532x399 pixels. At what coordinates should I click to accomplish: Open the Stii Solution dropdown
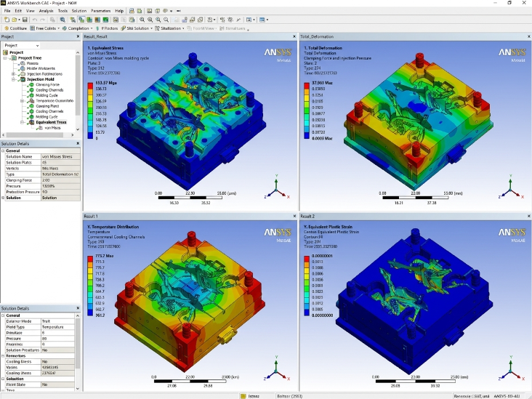point(137,28)
